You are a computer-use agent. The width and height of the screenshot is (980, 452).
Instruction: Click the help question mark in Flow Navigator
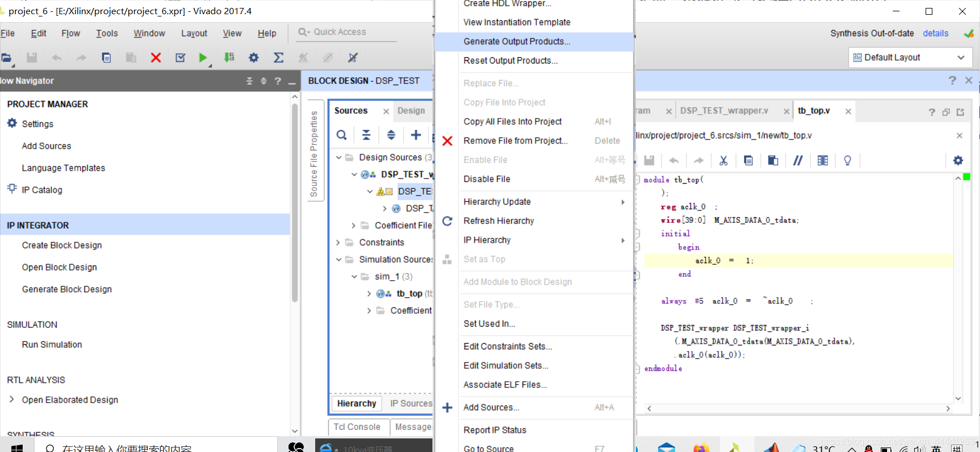pos(278,81)
